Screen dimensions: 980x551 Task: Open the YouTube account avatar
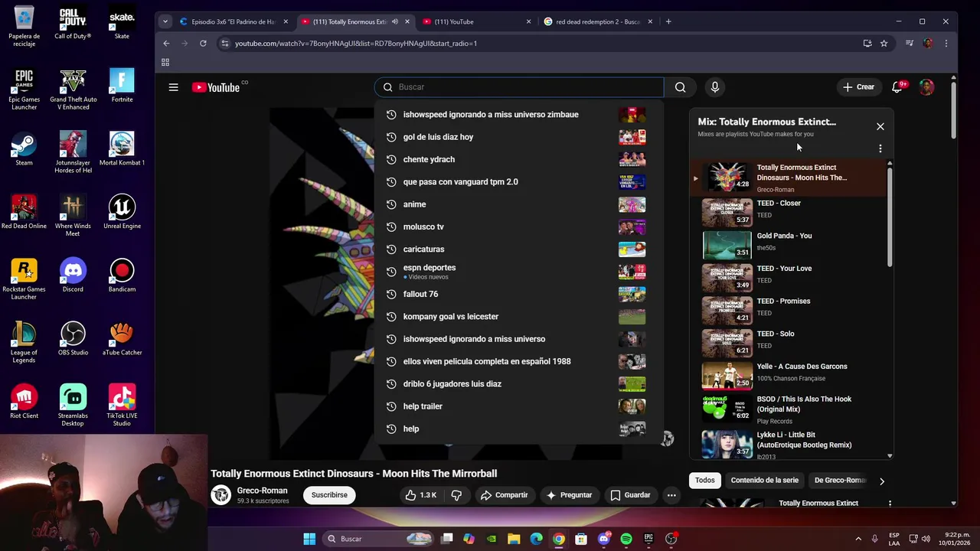926,87
